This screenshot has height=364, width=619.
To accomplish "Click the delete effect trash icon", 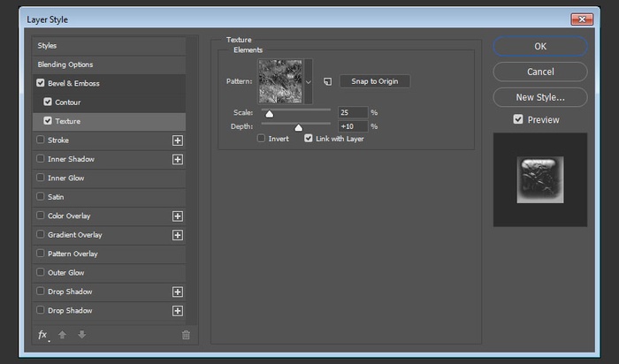I will tap(186, 335).
